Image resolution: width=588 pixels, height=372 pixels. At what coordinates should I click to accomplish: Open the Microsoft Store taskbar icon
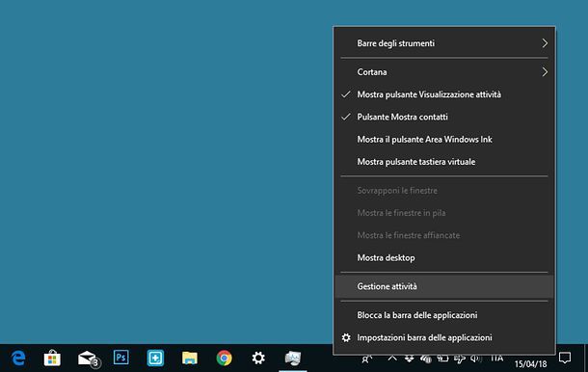[52, 359]
